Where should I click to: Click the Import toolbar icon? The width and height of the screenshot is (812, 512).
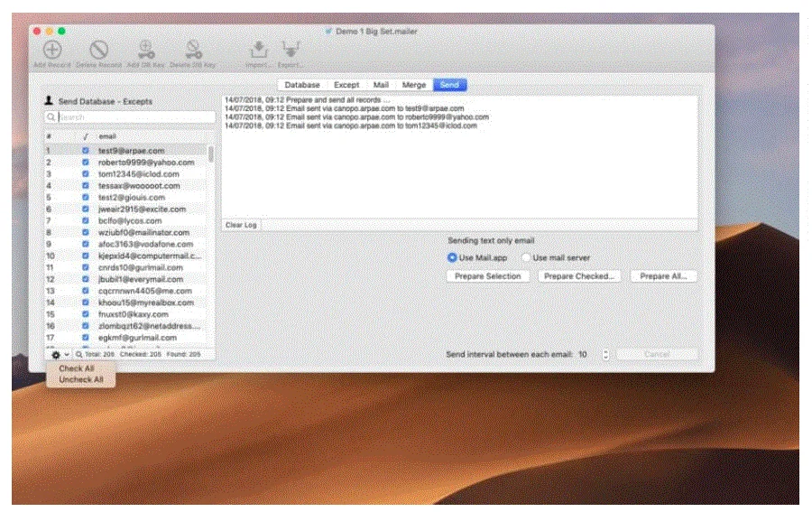(x=258, y=50)
